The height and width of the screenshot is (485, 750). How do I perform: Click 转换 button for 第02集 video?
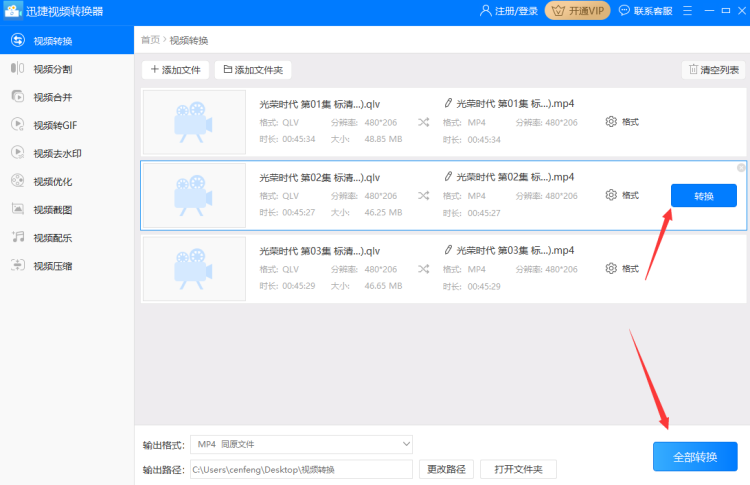point(704,196)
